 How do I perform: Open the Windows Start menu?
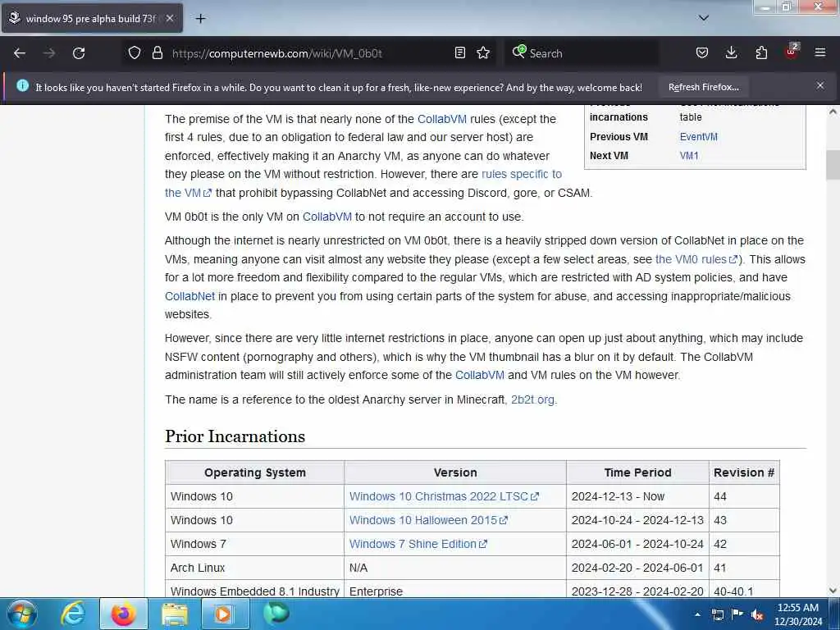click(22, 614)
